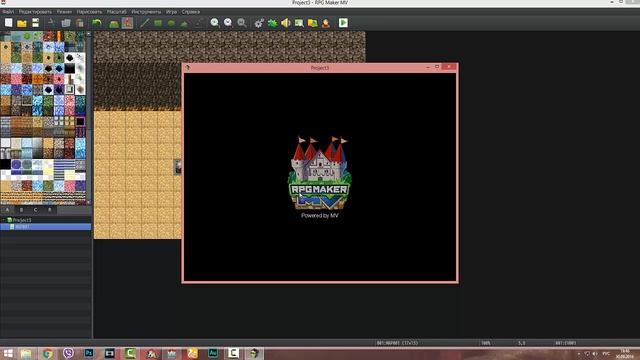640x360 pixels.
Task: Zoom in on the map
Action: point(215,23)
